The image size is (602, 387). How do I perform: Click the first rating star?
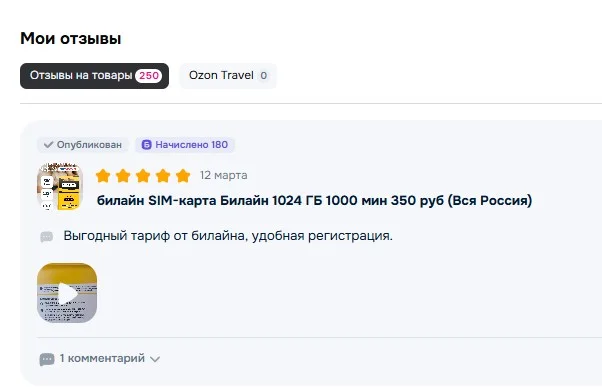click(103, 176)
